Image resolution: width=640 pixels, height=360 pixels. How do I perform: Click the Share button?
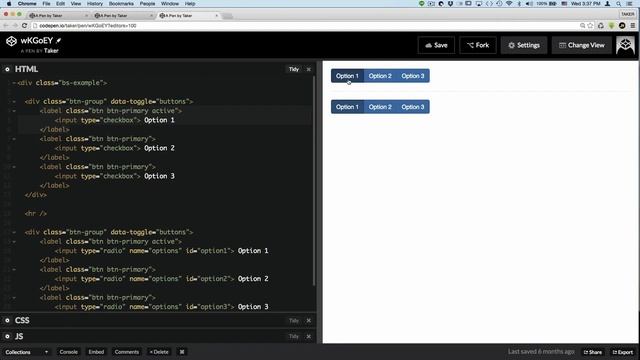[593, 352]
